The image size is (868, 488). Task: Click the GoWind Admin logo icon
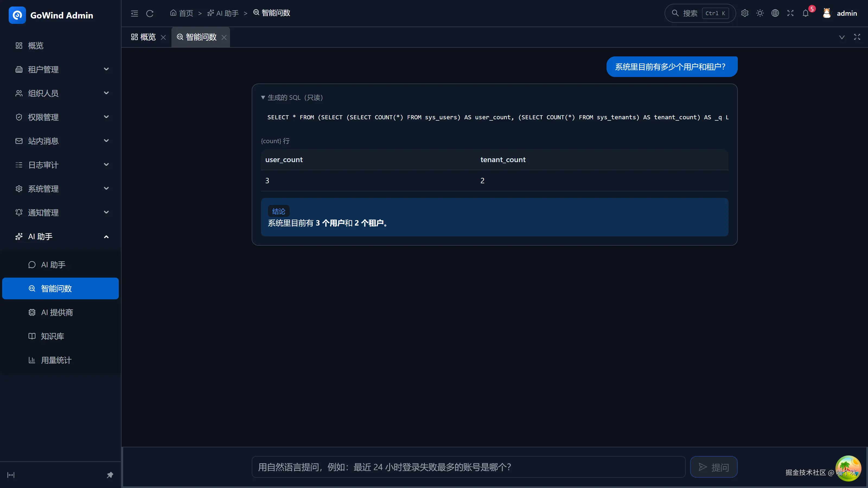coord(17,15)
